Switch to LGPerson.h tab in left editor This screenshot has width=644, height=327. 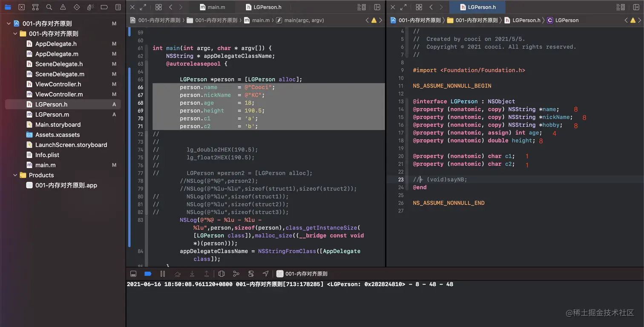click(x=264, y=7)
